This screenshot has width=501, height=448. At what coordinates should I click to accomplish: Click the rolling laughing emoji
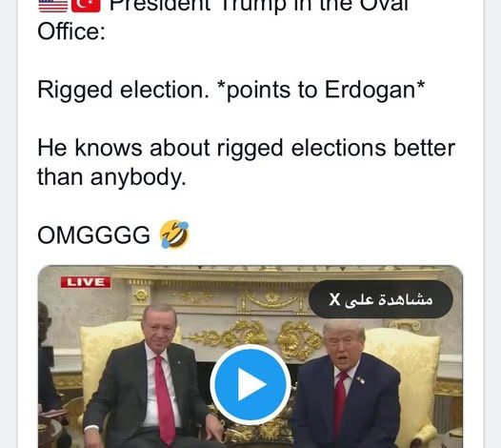point(174,234)
